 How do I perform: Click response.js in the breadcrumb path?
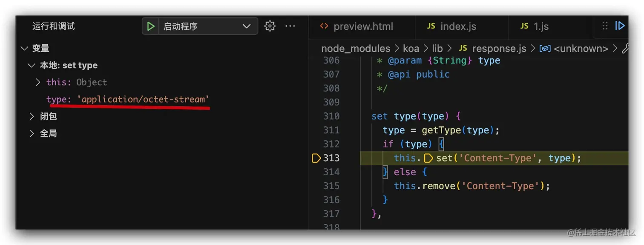click(499, 48)
